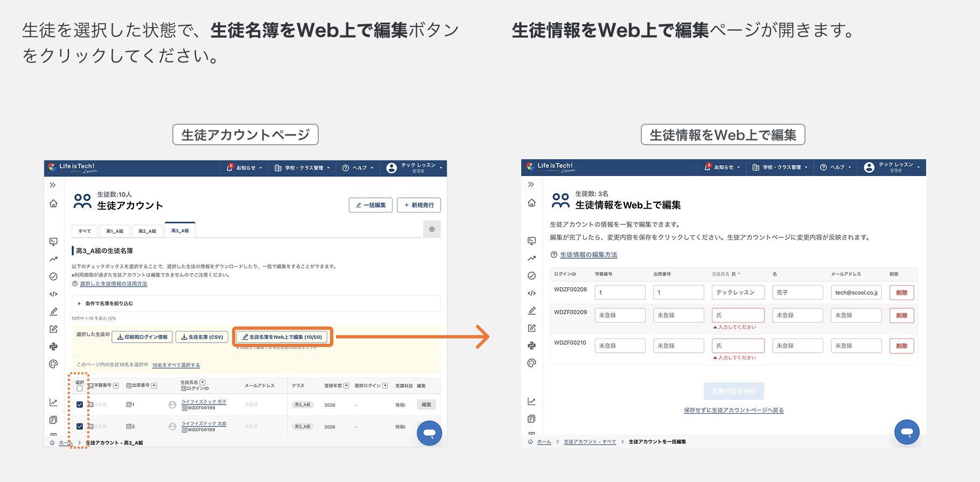Click 削除 button for WDZF00208 row
Image resolution: width=980 pixels, height=482 pixels.
coord(902,293)
